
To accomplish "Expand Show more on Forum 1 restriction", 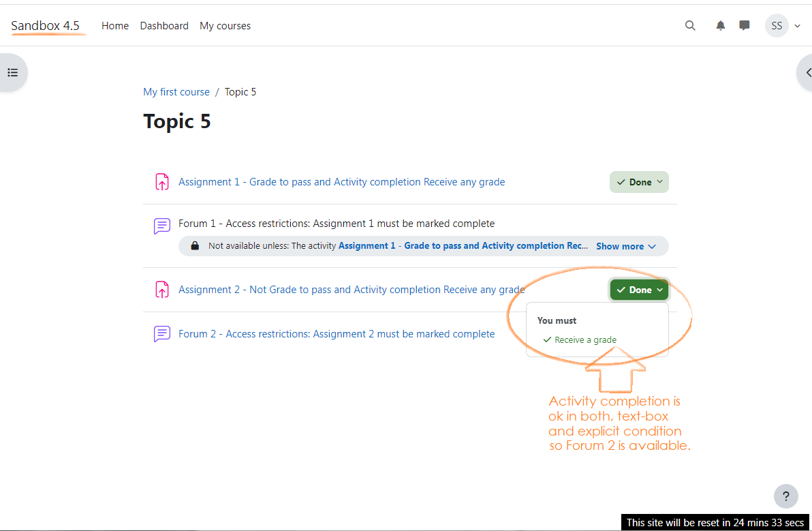I will coord(626,246).
